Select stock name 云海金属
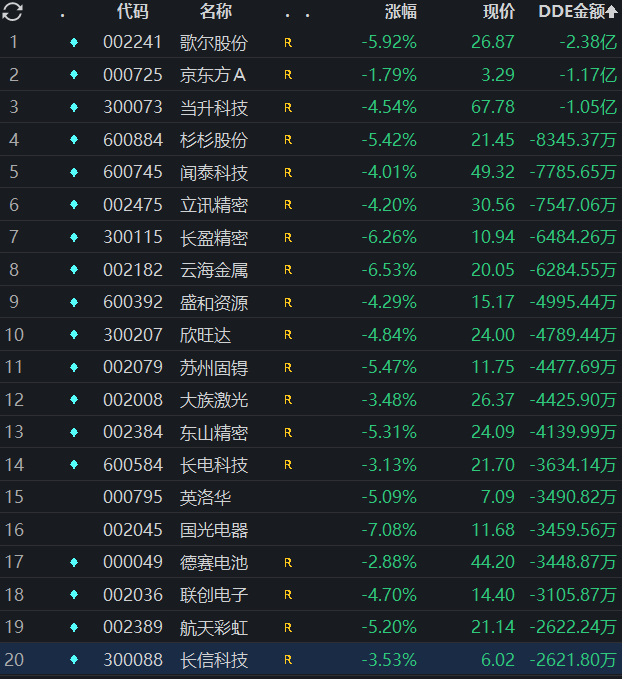The height and width of the screenshot is (679, 622). (x=214, y=270)
